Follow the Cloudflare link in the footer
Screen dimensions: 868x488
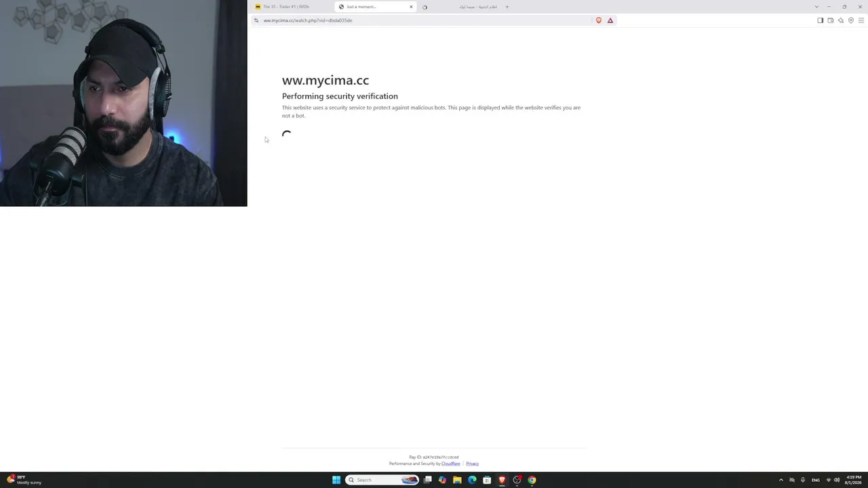[x=451, y=464]
